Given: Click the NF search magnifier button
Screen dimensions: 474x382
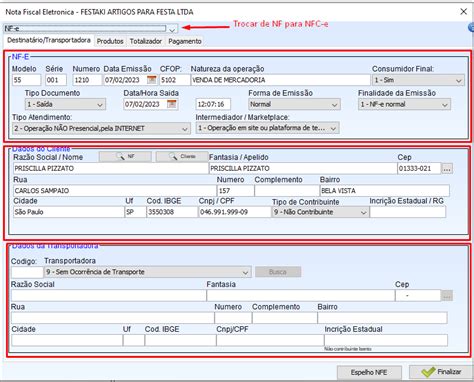Looking at the screenshot, I should [x=125, y=156].
